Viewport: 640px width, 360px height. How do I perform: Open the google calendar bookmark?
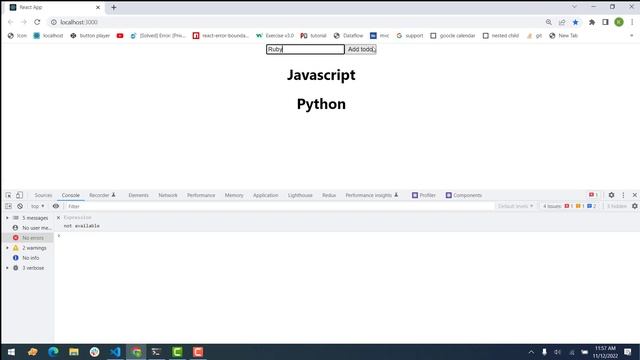[452, 36]
